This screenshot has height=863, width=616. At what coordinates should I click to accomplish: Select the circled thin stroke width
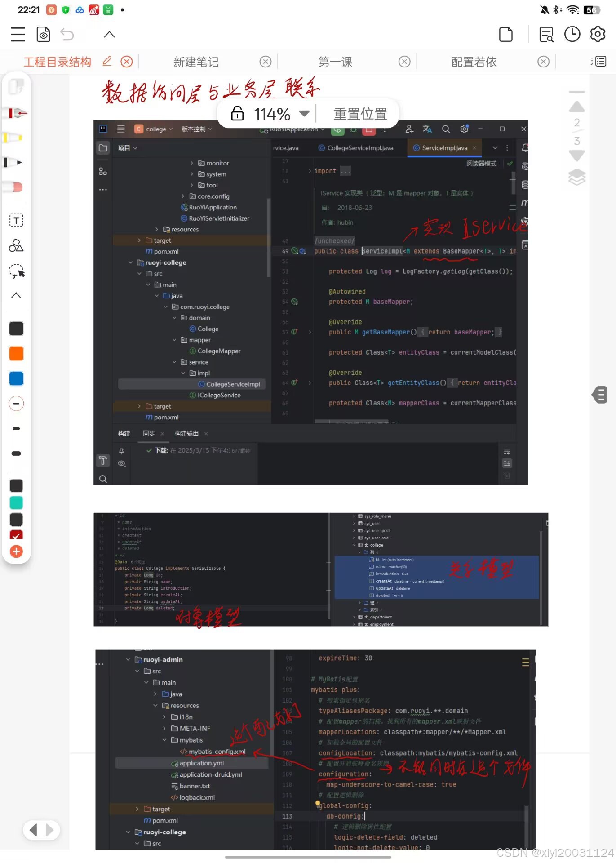[x=16, y=404]
